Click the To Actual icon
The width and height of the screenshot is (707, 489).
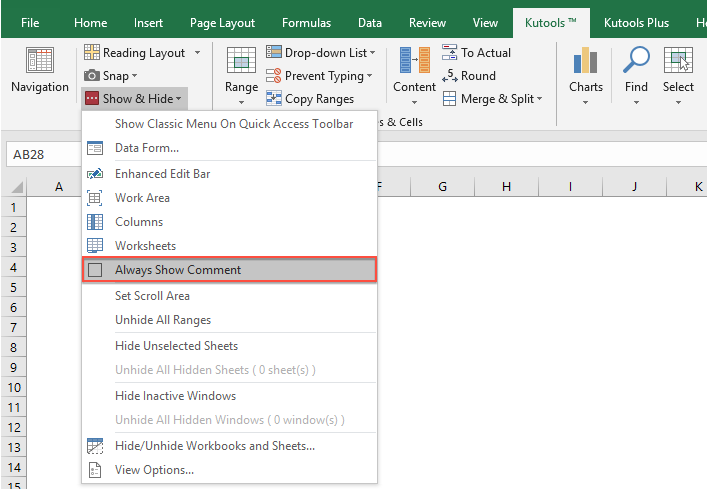coord(450,52)
